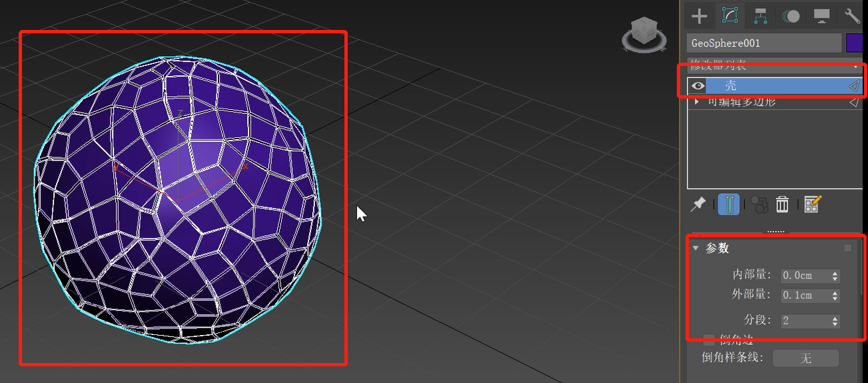Viewport: 868px width, 383px height.
Task: Click the Make Unique icon
Action: point(759,204)
